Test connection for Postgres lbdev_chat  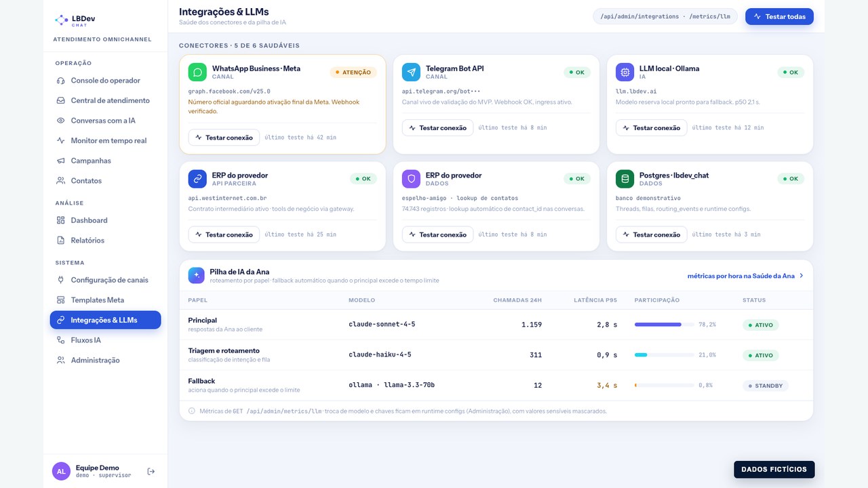tap(651, 235)
